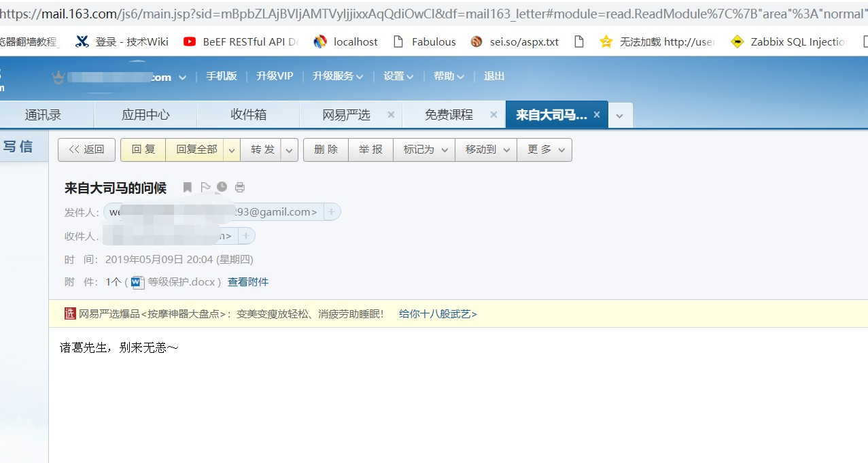
Task: Click the date 2019年05月09日 20:04 (星期四)
Action: 179,259
